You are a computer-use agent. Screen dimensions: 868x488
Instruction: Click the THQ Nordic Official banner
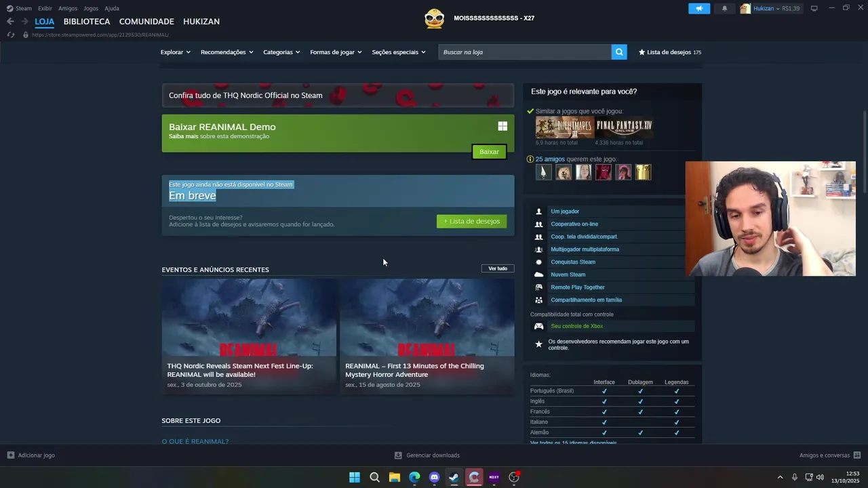click(x=338, y=96)
